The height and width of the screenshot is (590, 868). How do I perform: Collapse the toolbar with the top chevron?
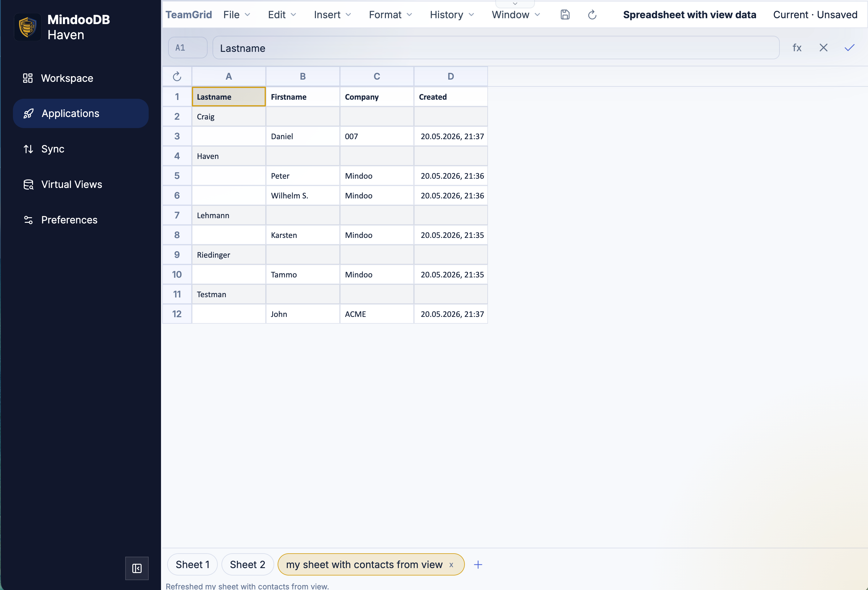pos(515,4)
